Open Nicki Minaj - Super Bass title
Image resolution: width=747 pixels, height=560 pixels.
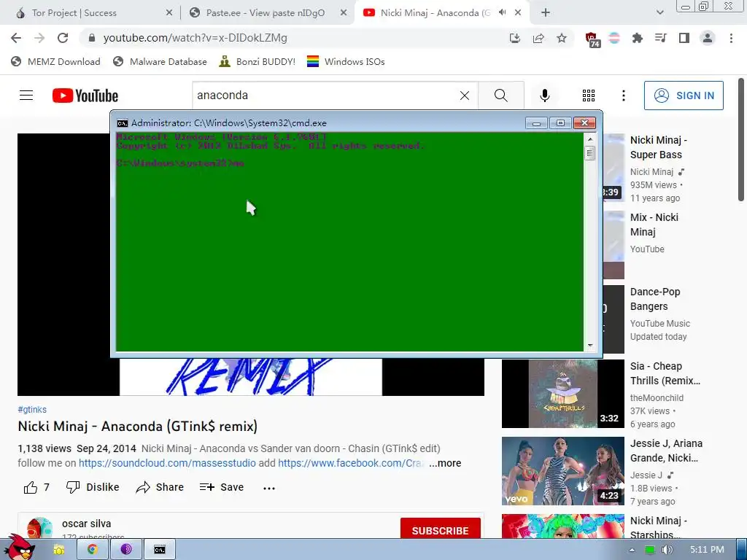point(659,147)
